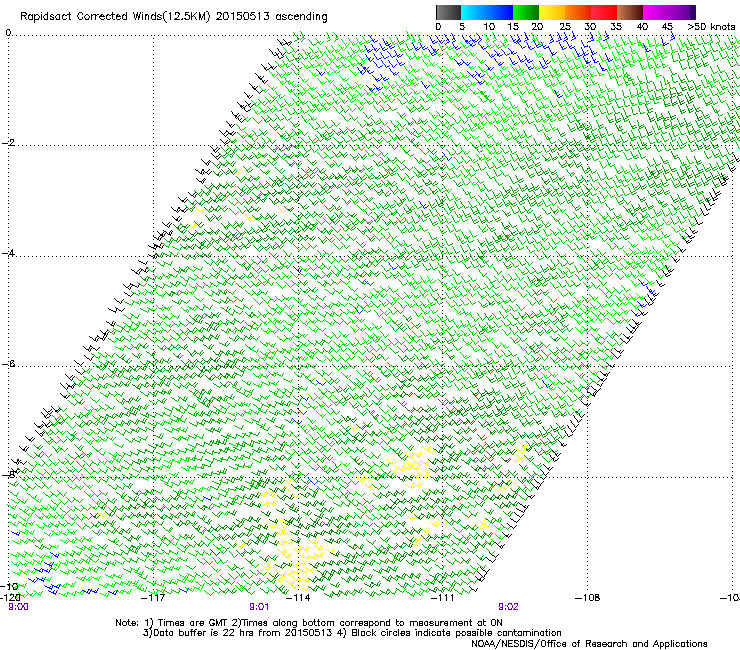Viewport: 740px width, 650px height.
Task: Click the longitude label '-117'
Action: (154, 598)
